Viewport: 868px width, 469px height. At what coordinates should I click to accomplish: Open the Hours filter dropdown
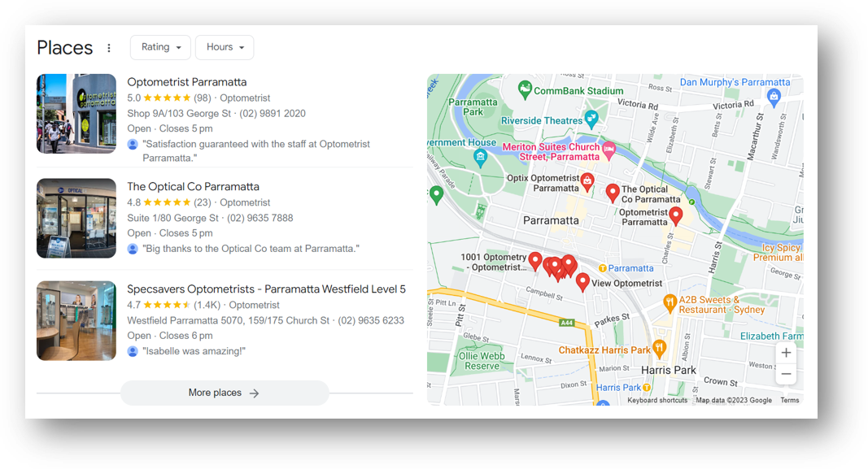tap(225, 47)
